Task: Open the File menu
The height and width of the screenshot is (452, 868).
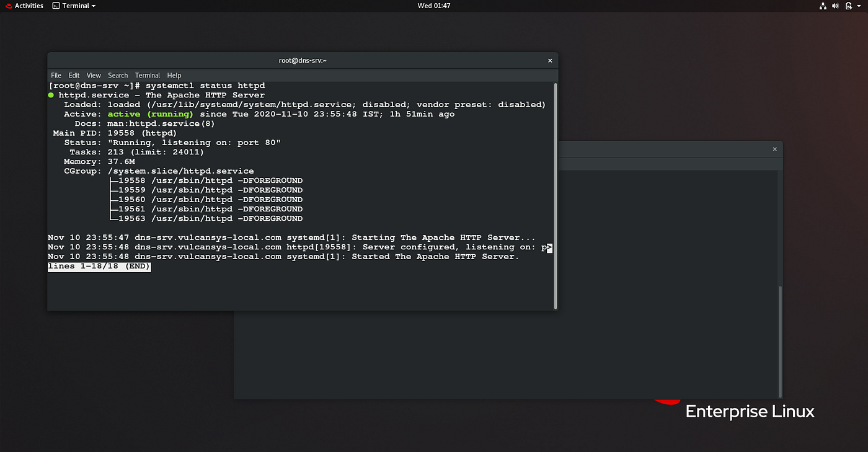Action: 56,75
